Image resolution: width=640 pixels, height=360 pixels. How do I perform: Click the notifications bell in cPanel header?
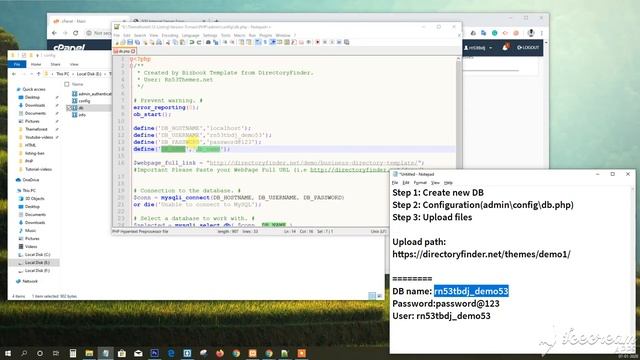(505, 47)
